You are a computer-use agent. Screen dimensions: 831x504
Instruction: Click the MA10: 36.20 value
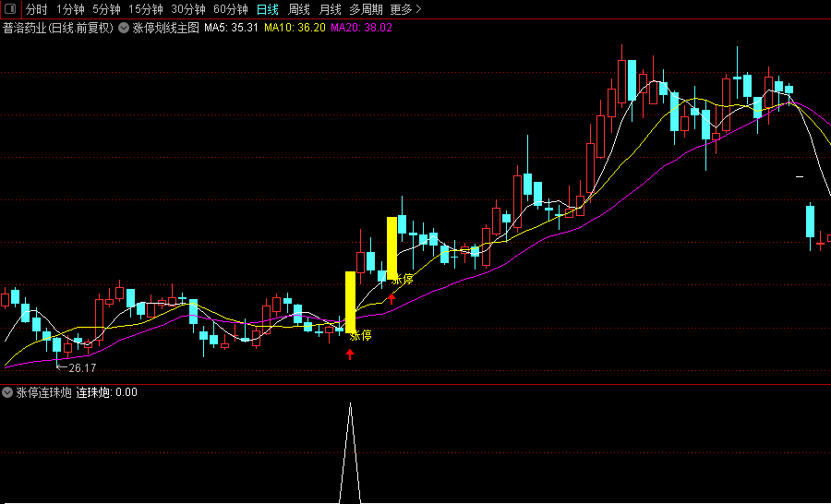pyautogui.click(x=295, y=28)
